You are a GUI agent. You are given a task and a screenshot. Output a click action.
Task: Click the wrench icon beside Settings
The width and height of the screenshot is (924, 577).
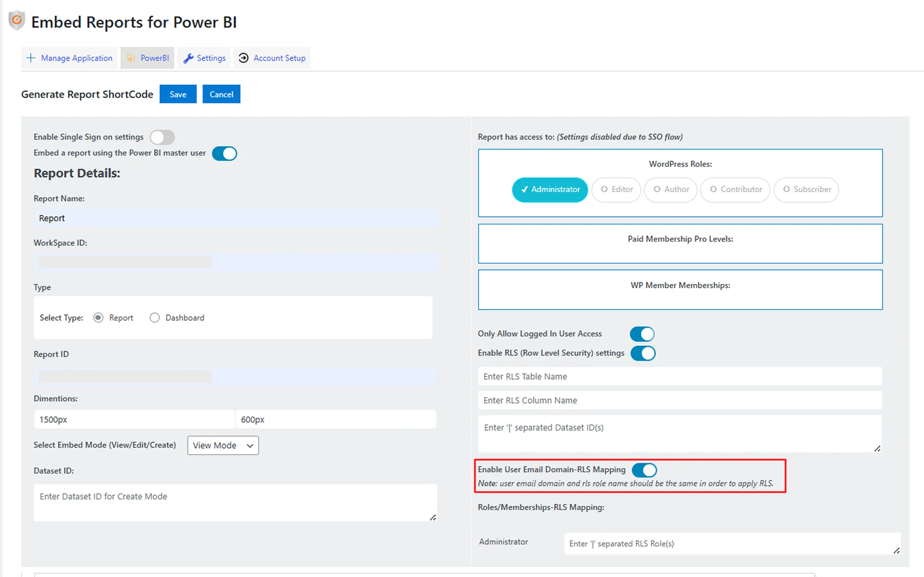188,58
